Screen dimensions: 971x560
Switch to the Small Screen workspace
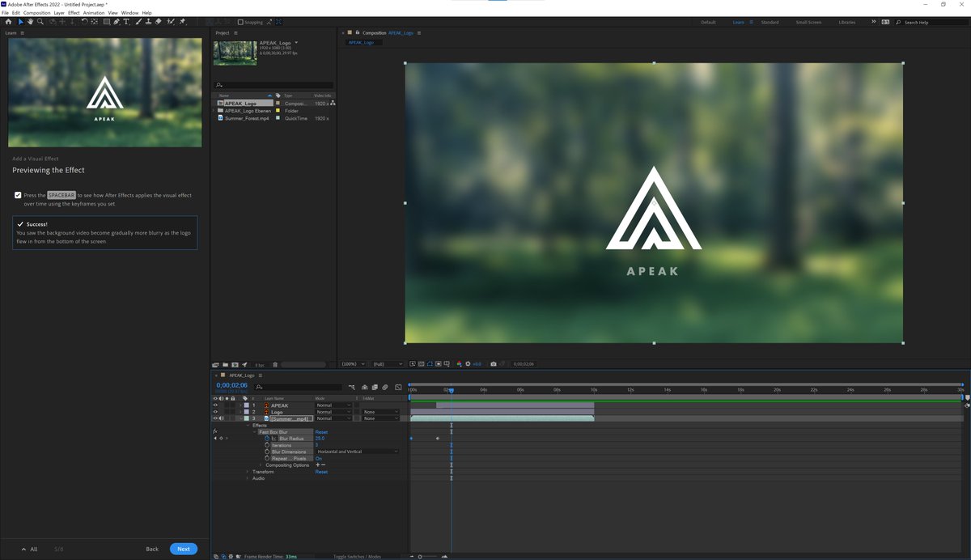(x=808, y=23)
